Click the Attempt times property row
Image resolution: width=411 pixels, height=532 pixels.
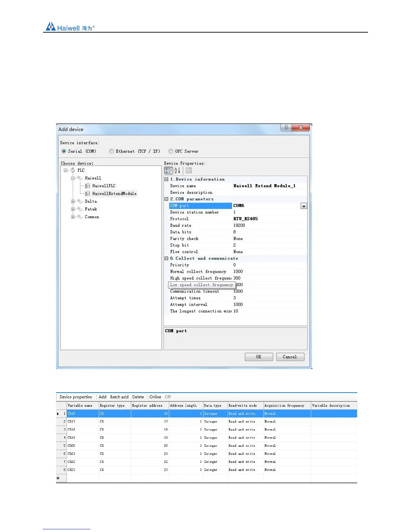(238, 298)
